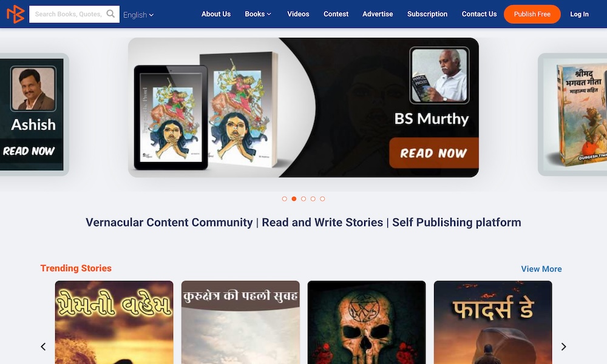This screenshot has height=364, width=607.
Task: Click in the Search Books, Quotes field
Action: click(69, 14)
